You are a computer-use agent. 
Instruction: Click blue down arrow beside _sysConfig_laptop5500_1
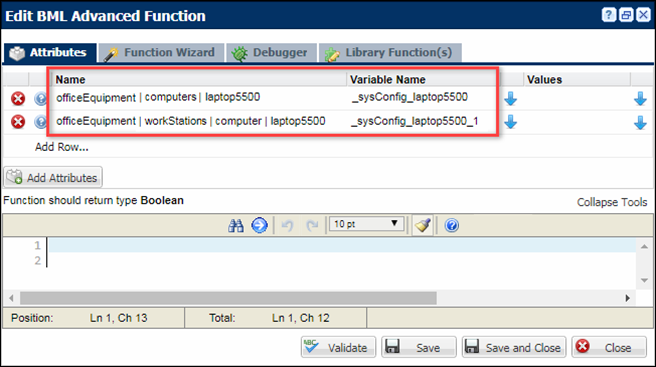pyautogui.click(x=510, y=122)
